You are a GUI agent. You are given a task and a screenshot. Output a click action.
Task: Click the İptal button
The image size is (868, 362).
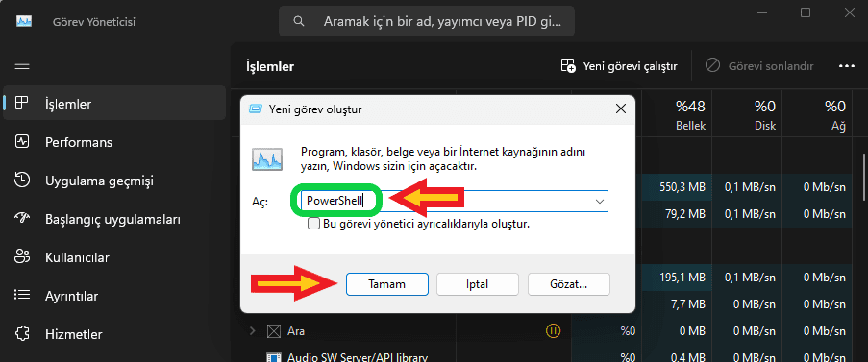point(477,284)
